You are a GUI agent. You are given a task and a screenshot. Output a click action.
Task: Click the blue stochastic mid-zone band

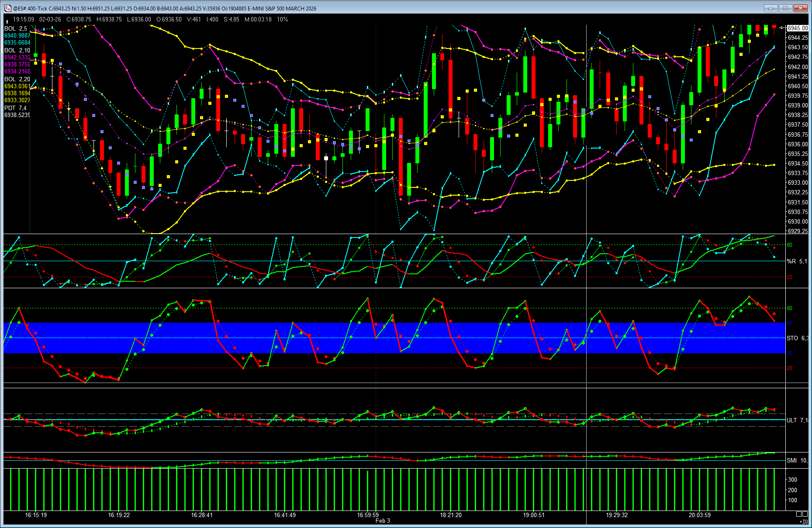(393, 338)
